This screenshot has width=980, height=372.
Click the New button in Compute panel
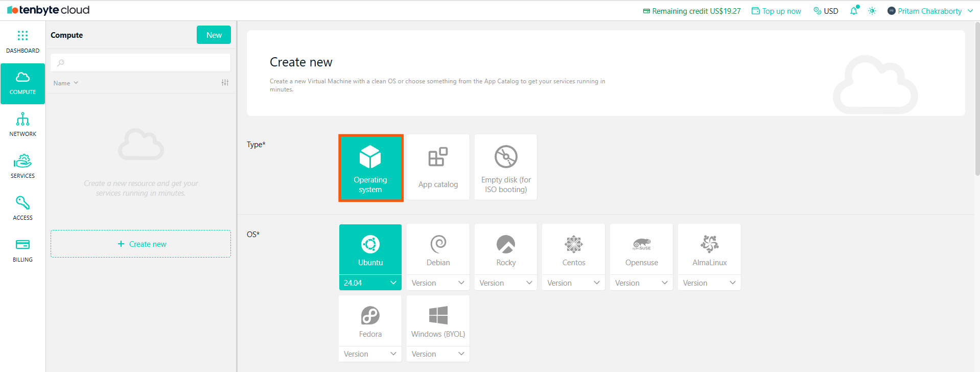(214, 35)
